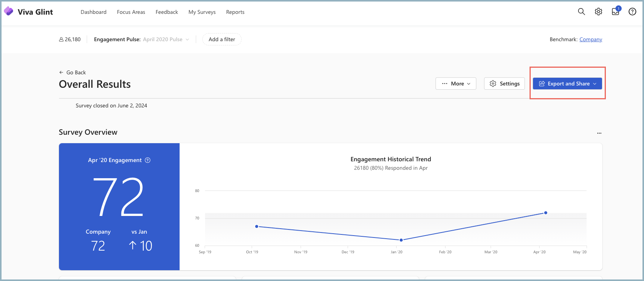The width and height of the screenshot is (644, 281).
Task: Click the respondents person icon
Action: click(61, 39)
